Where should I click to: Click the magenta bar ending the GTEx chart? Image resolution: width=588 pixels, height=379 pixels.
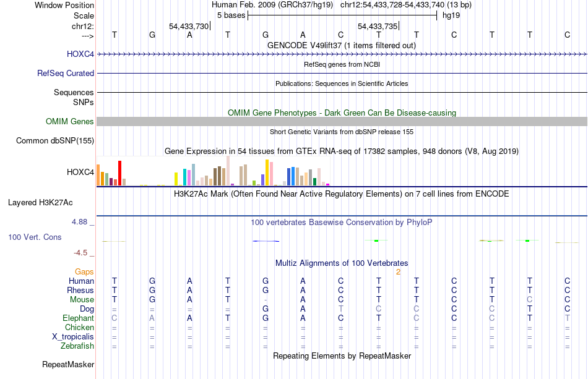328,185
